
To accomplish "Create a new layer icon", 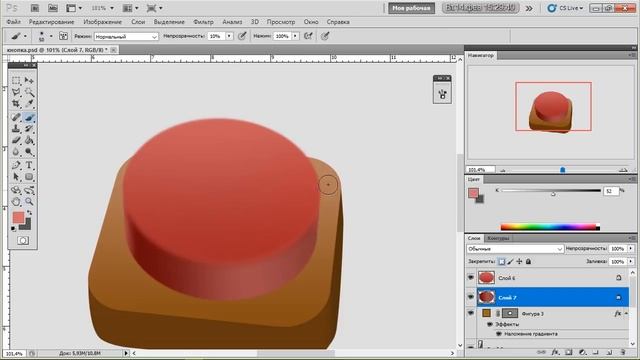I will [x=609, y=352].
